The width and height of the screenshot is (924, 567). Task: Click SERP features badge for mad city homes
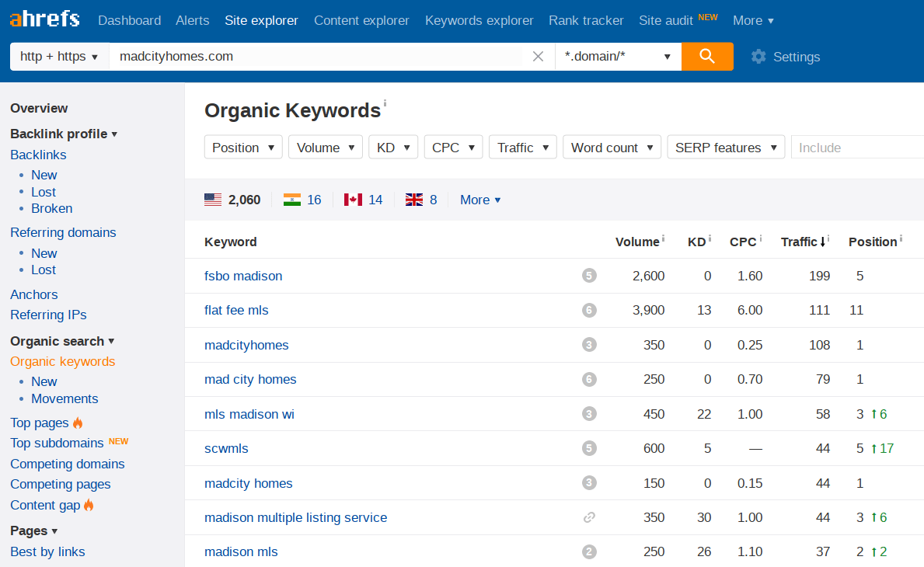[x=589, y=379]
